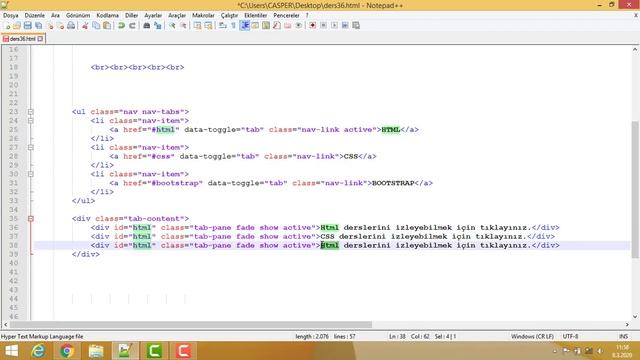The width and height of the screenshot is (640, 360).
Task: Open the Araçlar menu
Action: coord(177,15)
